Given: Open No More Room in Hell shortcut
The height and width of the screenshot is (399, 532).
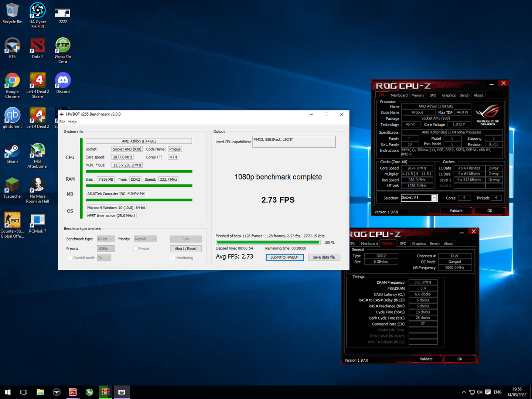Looking at the screenshot, I should click(38, 190).
